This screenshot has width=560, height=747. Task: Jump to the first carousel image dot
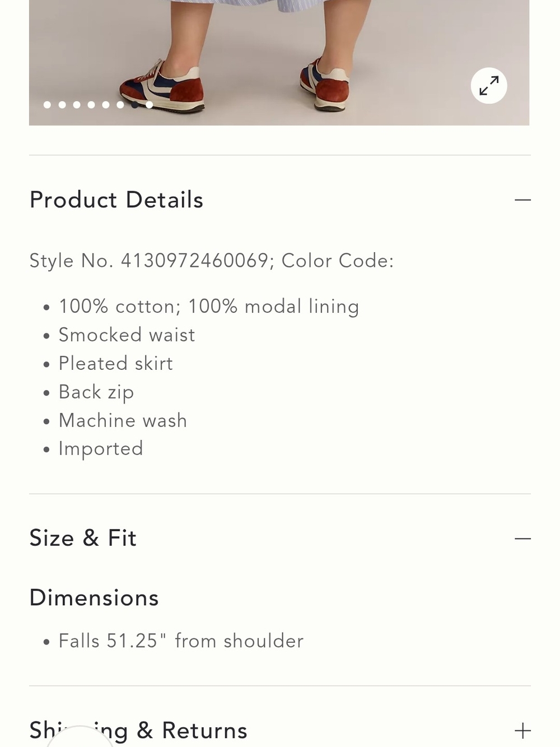pos(48,105)
